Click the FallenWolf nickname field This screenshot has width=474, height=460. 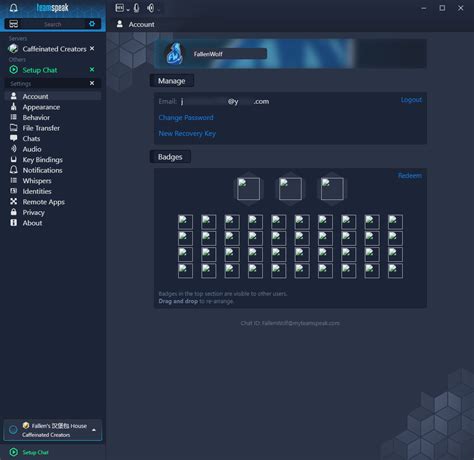coord(229,54)
